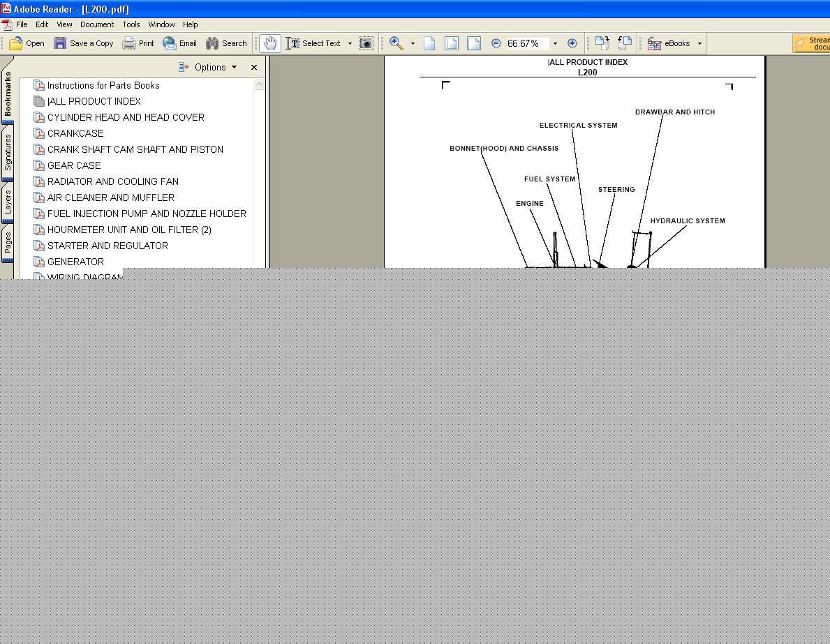Viewport: 830px width, 644px height.
Task: Open bookmark Instructions for Parts Books
Action: pos(103,85)
